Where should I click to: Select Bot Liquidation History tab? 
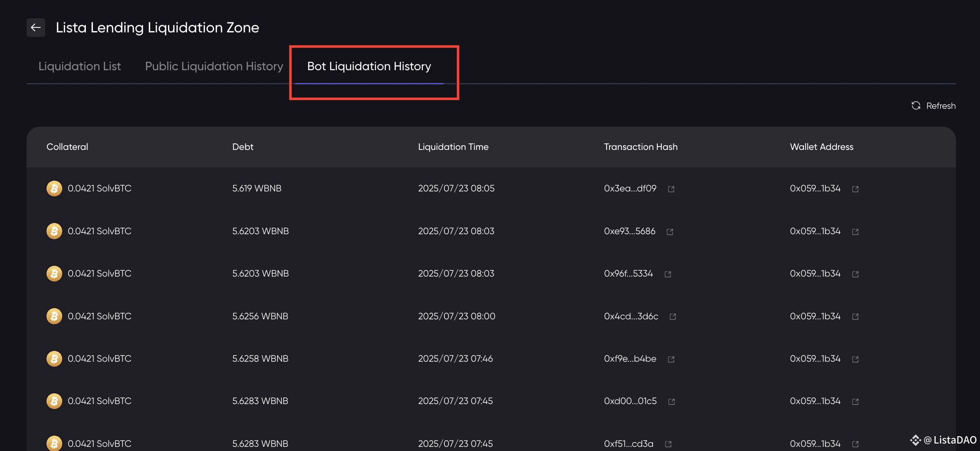[x=369, y=66]
